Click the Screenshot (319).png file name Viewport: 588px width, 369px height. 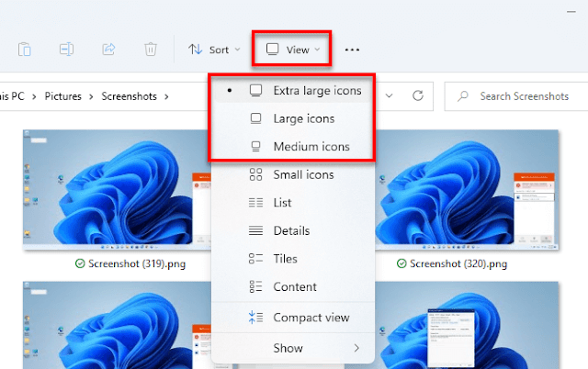point(137,263)
